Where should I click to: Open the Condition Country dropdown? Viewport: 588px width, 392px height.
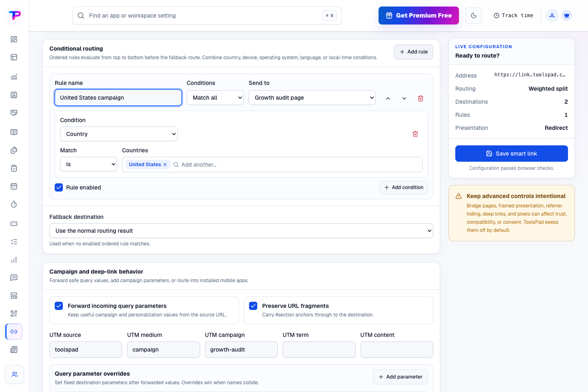[119, 134]
